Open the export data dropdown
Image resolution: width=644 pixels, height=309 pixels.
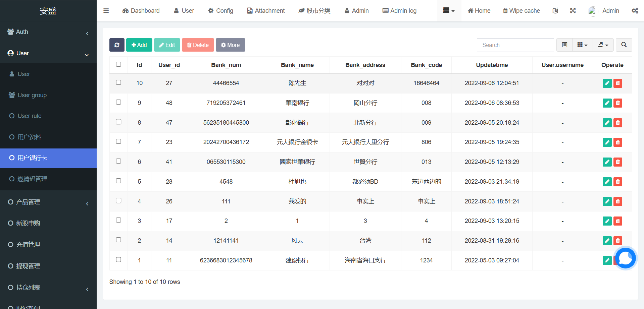(603, 45)
